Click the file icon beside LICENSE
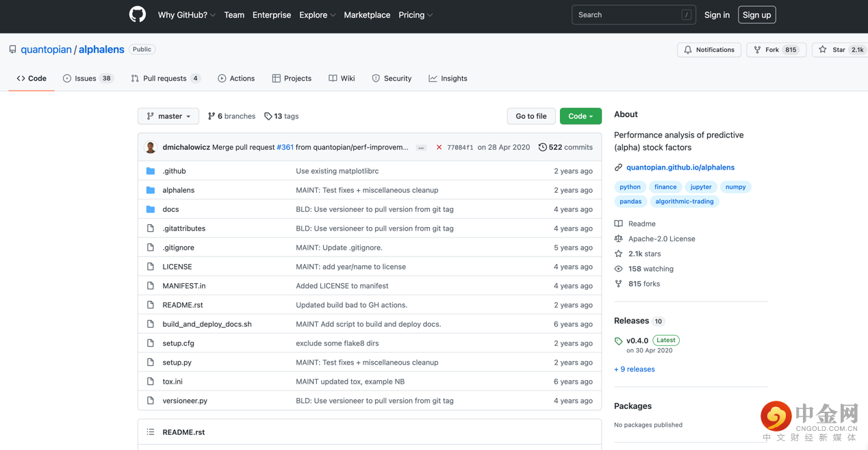Viewport: 868px width, 450px height. click(x=151, y=267)
